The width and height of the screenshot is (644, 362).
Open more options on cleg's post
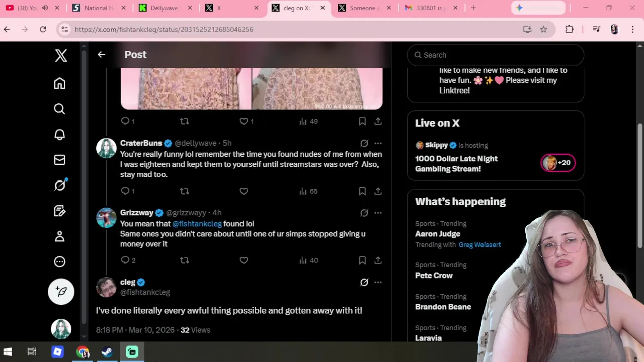pyautogui.click(x=378, y=282)
